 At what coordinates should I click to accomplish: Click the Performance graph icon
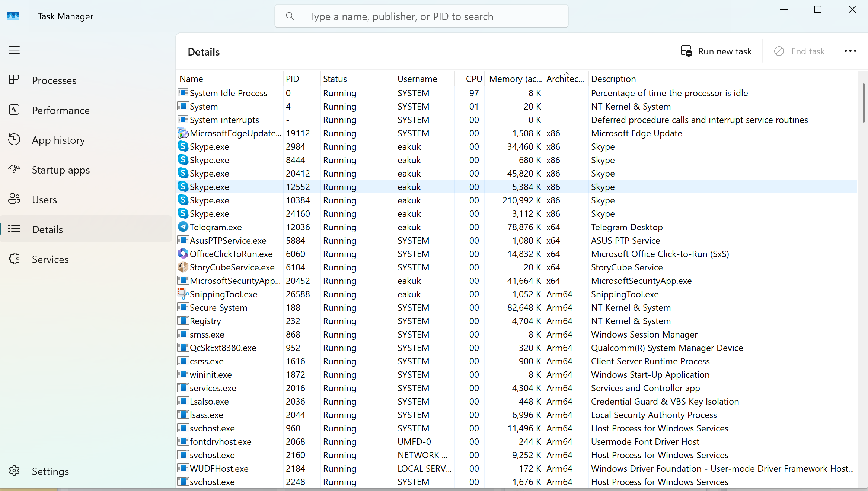coord(14,110)
